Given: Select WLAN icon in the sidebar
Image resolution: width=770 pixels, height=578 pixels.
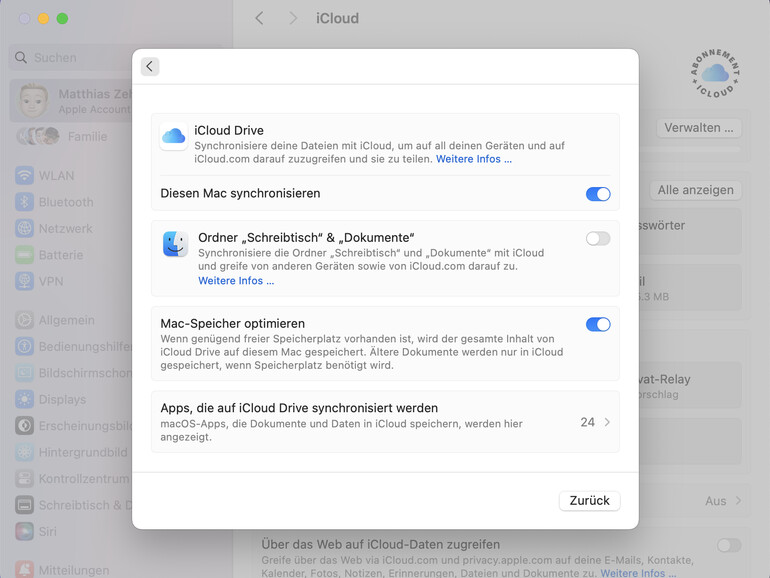Looking at the screenshot, I should (x=24, y=175).
